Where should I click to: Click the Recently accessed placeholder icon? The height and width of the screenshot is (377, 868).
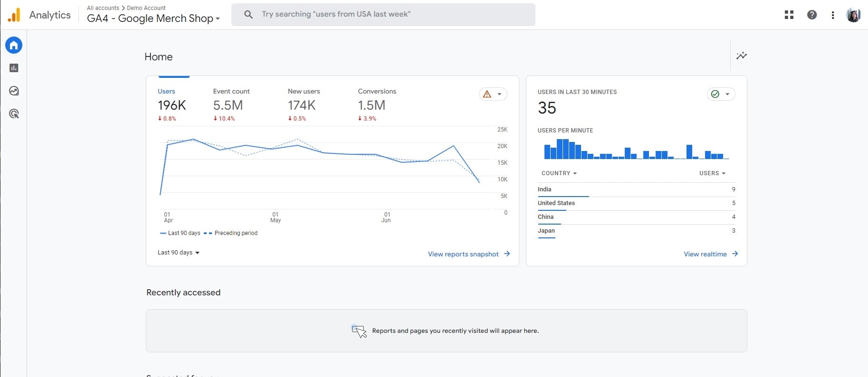click(359, 331)
